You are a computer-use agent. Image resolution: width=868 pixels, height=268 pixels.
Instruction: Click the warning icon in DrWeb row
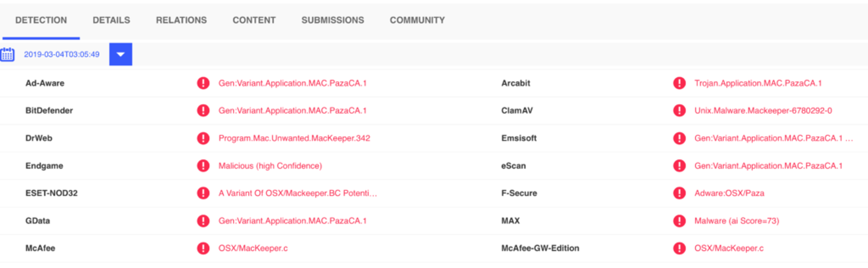coord(203,138)
